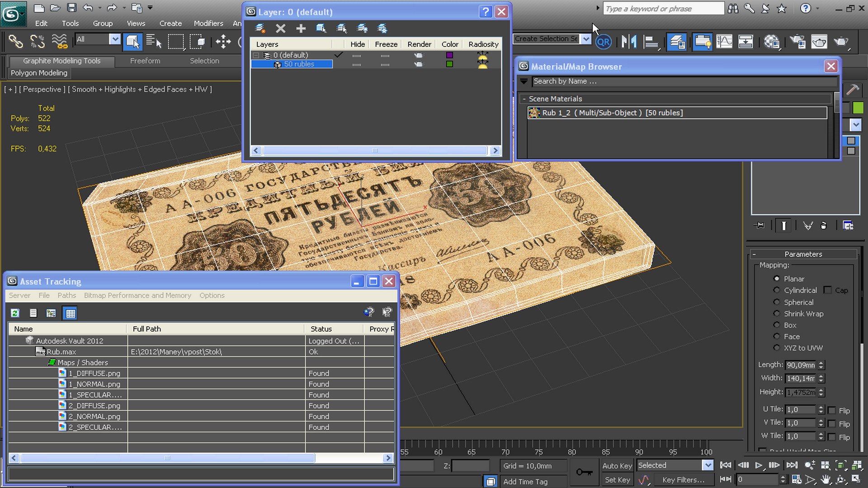Change color swatch of 0 (default) layer
This screenshot has height=488, width=868.
click(449, 55)
